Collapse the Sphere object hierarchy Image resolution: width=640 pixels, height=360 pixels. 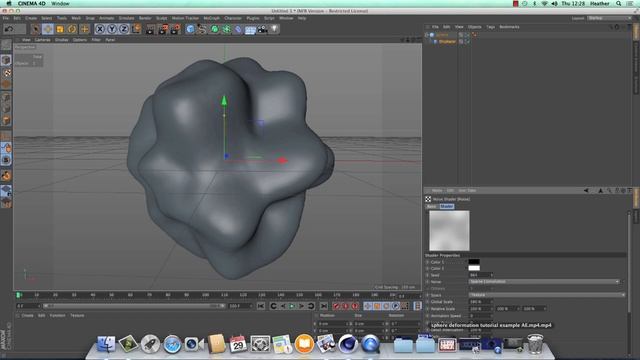pyautogui.click(x=427, y=35)
